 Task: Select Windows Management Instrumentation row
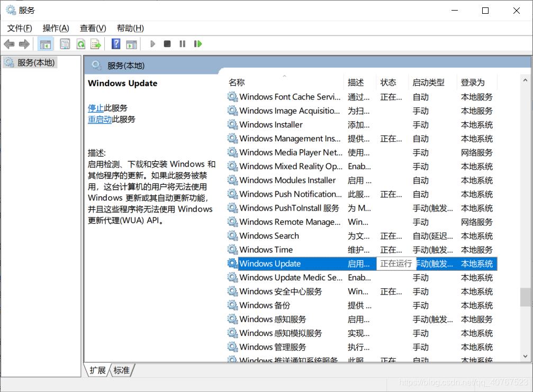pyautogui.click(x=362, y=139)
